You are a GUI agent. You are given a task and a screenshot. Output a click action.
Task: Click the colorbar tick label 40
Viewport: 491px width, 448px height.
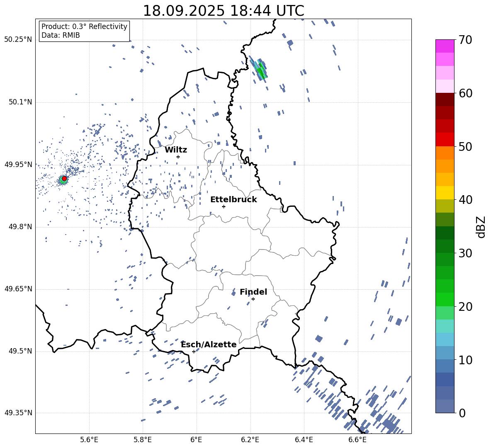pos(465,200)
